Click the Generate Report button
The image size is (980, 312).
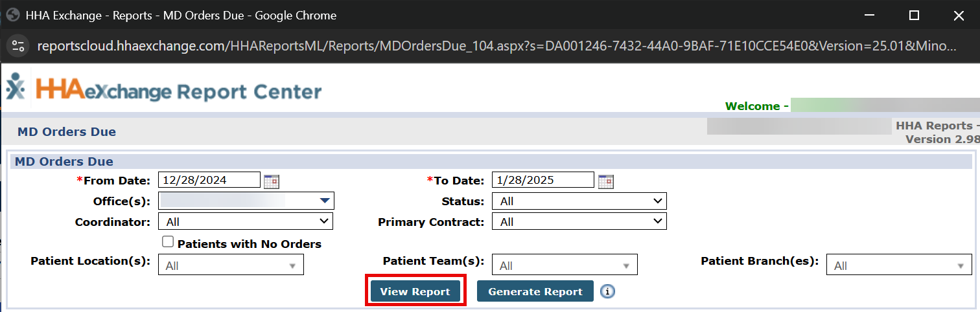coord(535,292)
